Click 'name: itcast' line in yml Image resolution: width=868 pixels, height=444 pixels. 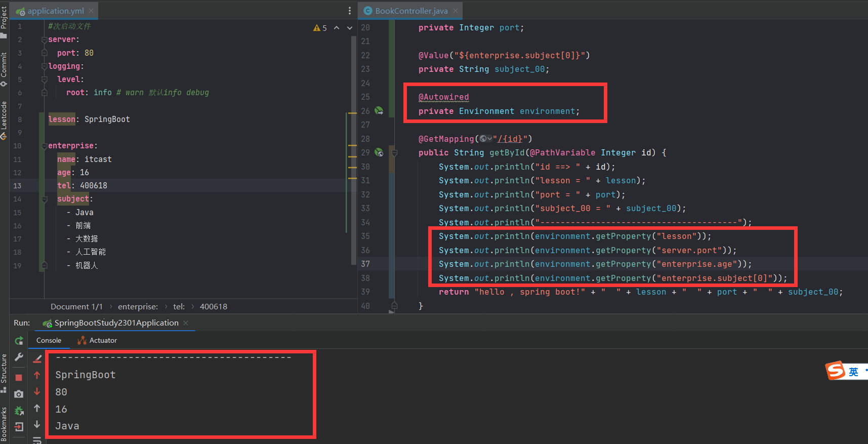point(85,159)
